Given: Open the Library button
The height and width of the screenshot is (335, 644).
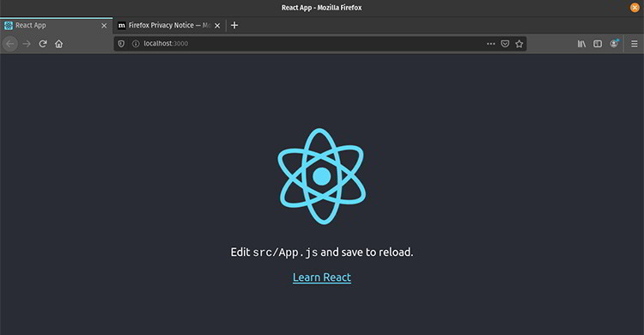Looking at the screenshot, I should (x=581, y=44).
